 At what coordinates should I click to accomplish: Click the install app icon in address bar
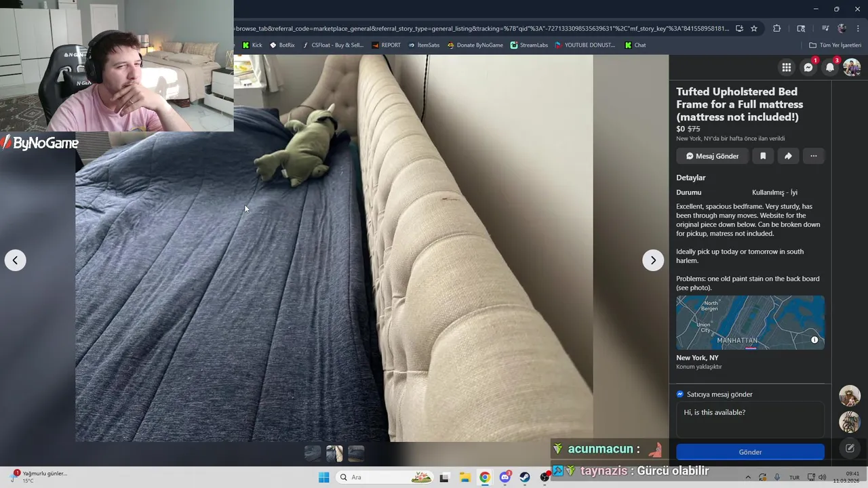click(x=739, y=28)
